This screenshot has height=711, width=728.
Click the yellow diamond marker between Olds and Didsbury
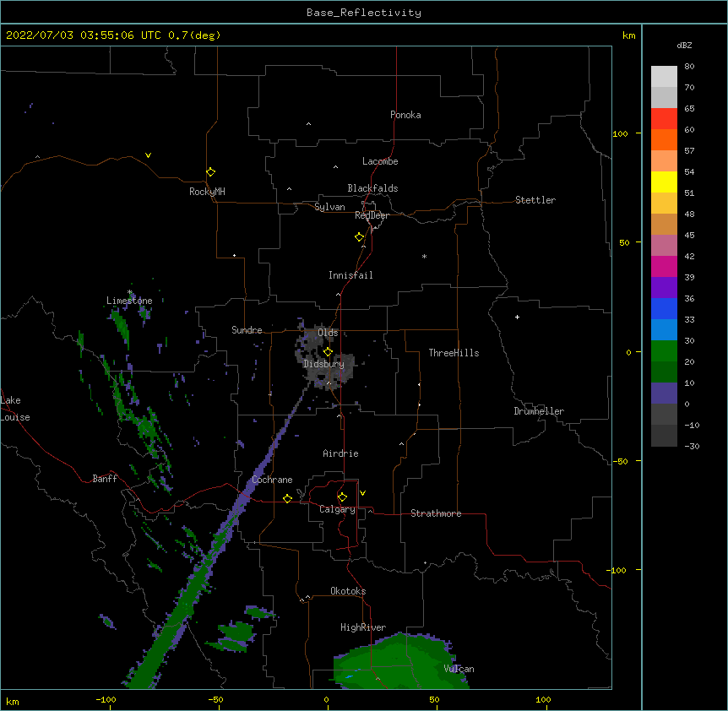coord(328,351)
